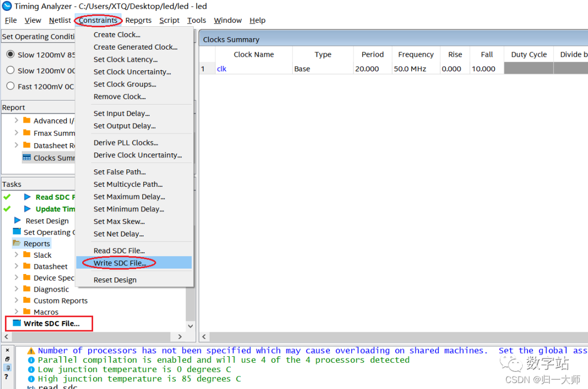Image resolution: width=588 pixels, height=389 pixels.
Task: Click the Set Operating Conditions task icon
Action: point(17,232)
